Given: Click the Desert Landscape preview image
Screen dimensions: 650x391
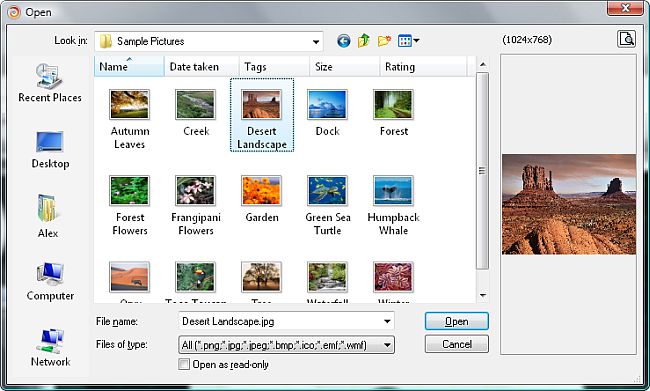Looking at the screenshot, I should [569, 204].
